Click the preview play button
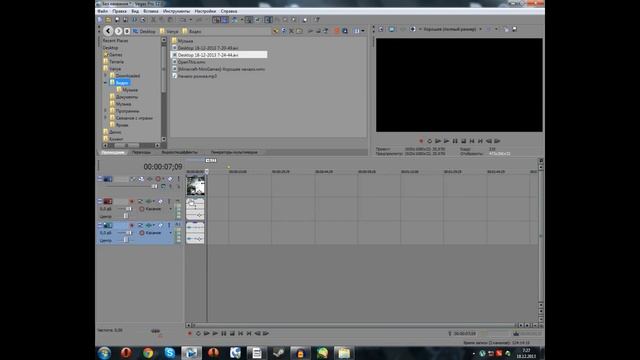The width and height of the screenshot is (640, 360). [447, 141]
